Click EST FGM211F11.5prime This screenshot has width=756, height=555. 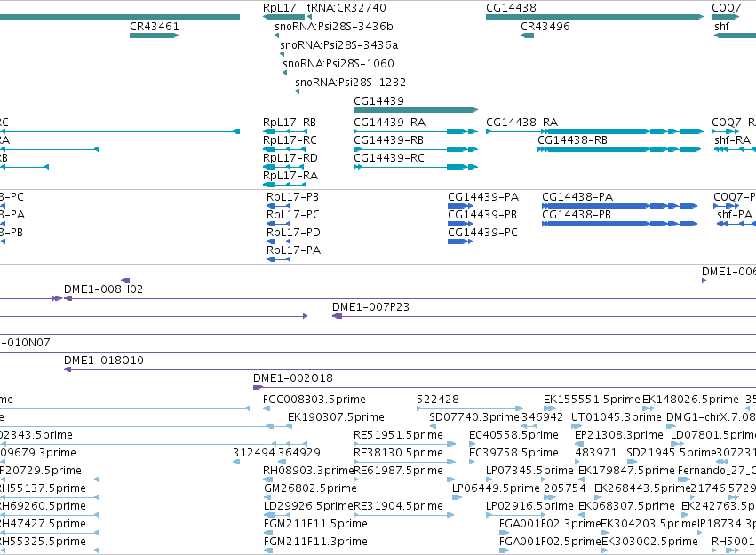pos(315,524)
